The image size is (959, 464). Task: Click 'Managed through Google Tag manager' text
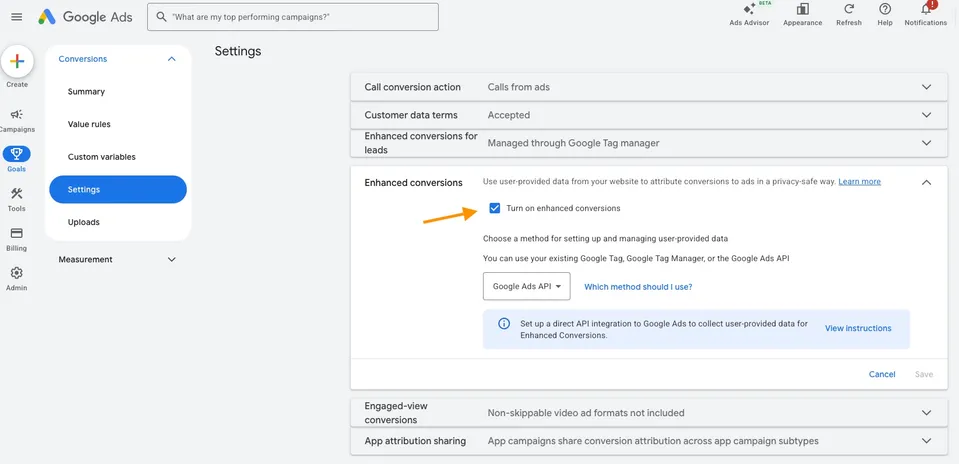(x=574, y=144)
